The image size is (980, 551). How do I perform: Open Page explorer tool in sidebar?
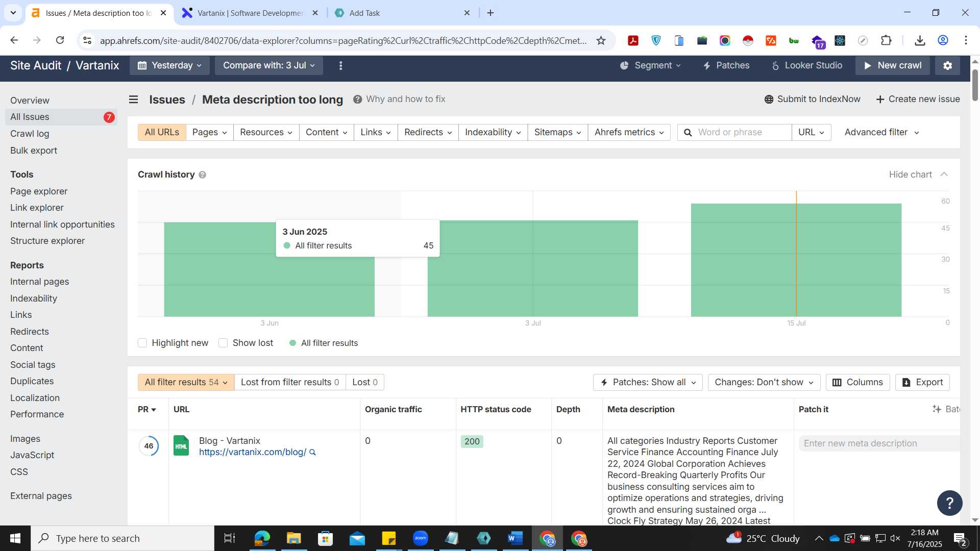point(39,191)
